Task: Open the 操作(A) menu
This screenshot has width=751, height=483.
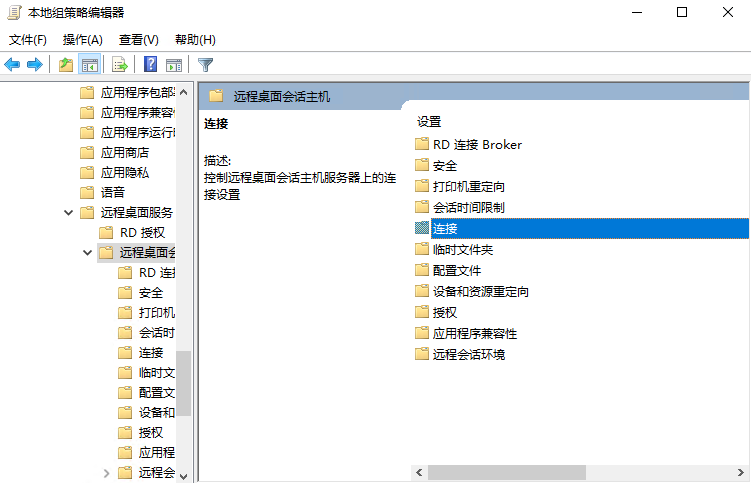Action: coord(82,40)
